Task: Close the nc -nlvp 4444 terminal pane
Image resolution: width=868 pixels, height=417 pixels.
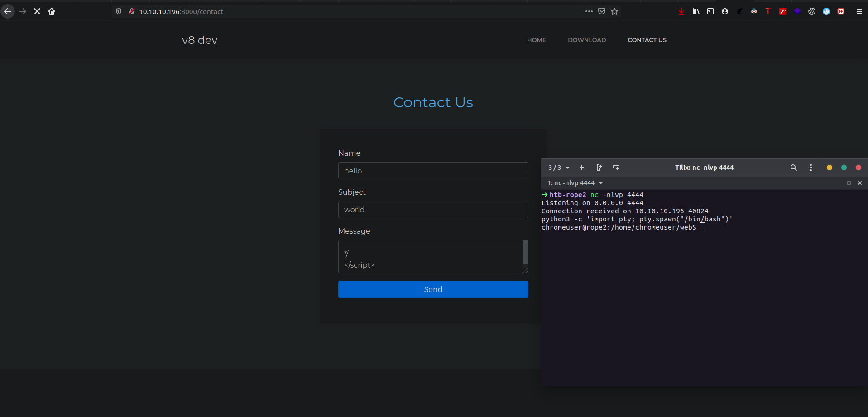Action: point(860,183)
